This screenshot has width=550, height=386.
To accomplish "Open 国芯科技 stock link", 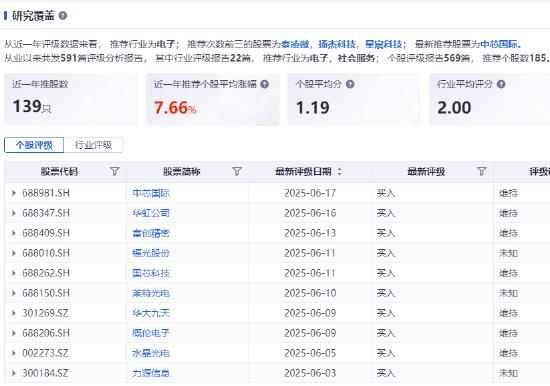I will pyautogui.click(x=151, y=273).
